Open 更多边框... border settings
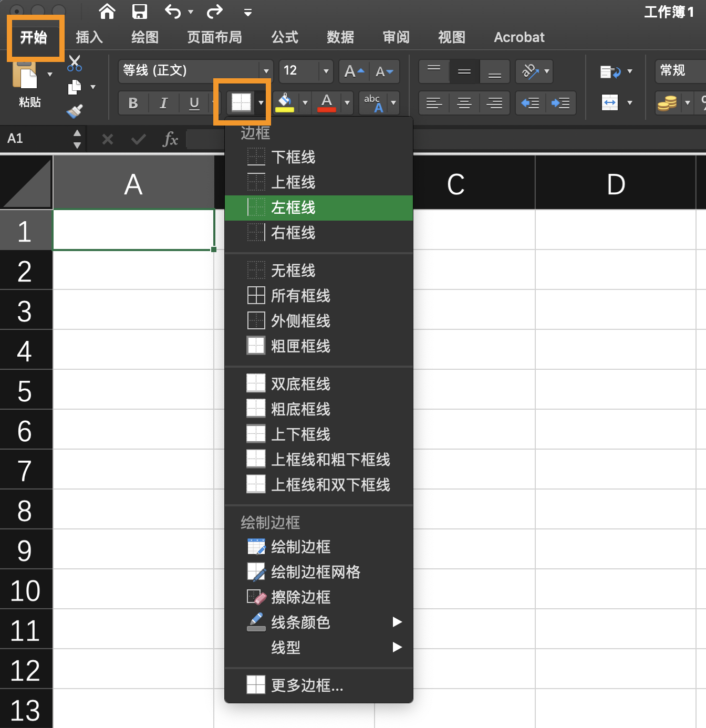Image resolution: width=706 pixels, height=728 pixels. coord(306,685)
